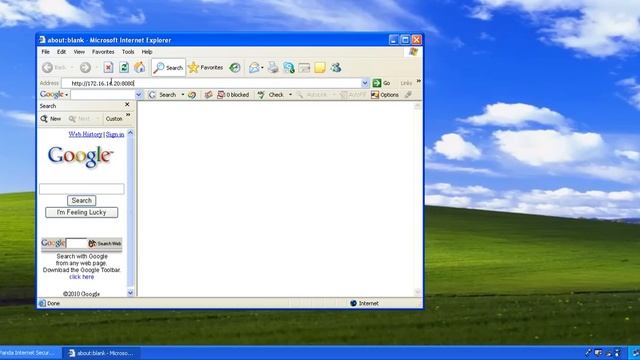Expand the Links overflow chevron
This screenshot has height=360, width=640.
418,82
